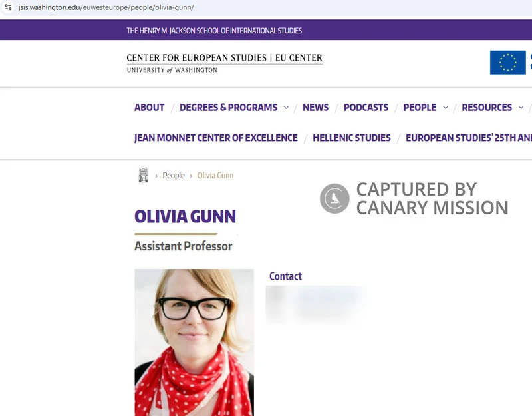This screenshot has height=416, width=532.
Task: Click the URL address bar text
Action: click(106, 7)
